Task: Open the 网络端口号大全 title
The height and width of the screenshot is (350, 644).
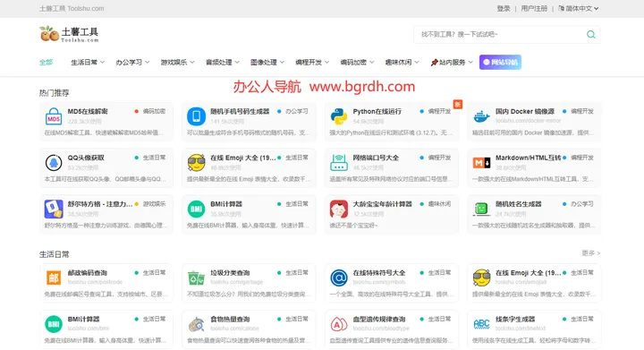Action: [x=376, y=158]
